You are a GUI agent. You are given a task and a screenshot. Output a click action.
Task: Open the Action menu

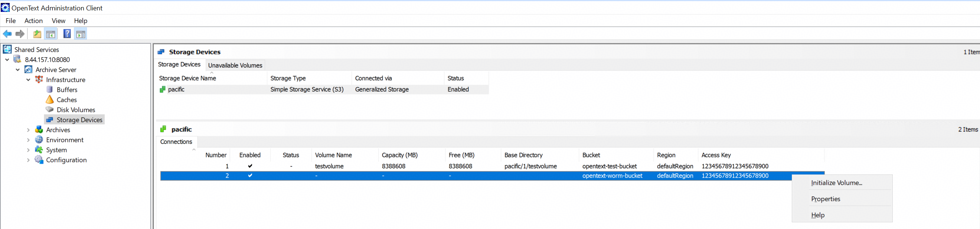click(33, 20)
